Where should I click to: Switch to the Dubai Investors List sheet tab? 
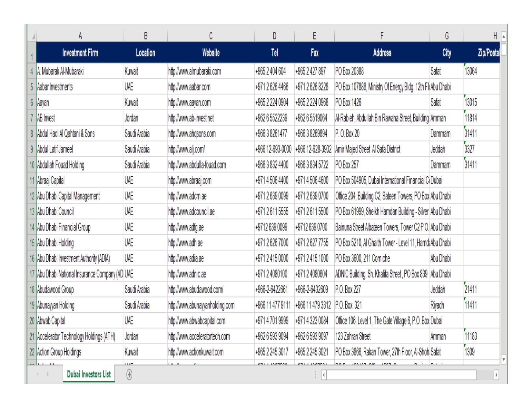(88, 374)
